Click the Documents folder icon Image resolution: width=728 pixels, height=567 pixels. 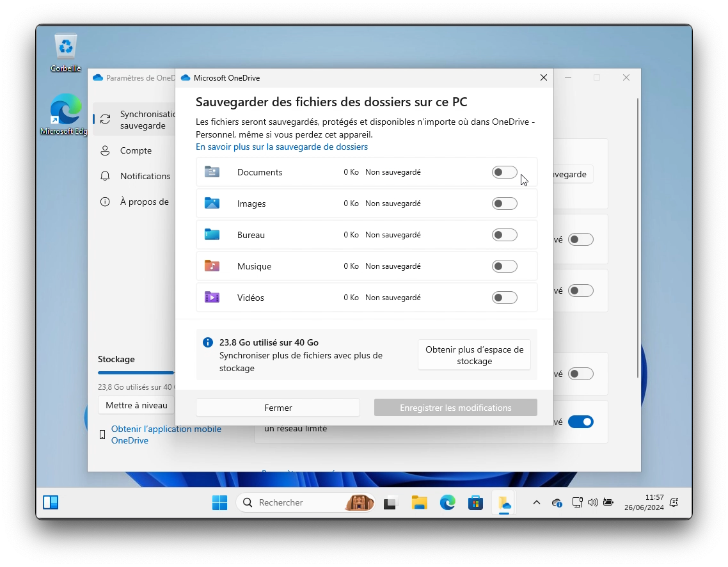click(212, 172)
